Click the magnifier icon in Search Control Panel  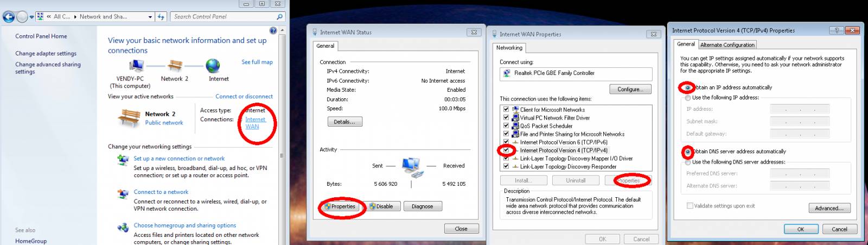(280, 17)
